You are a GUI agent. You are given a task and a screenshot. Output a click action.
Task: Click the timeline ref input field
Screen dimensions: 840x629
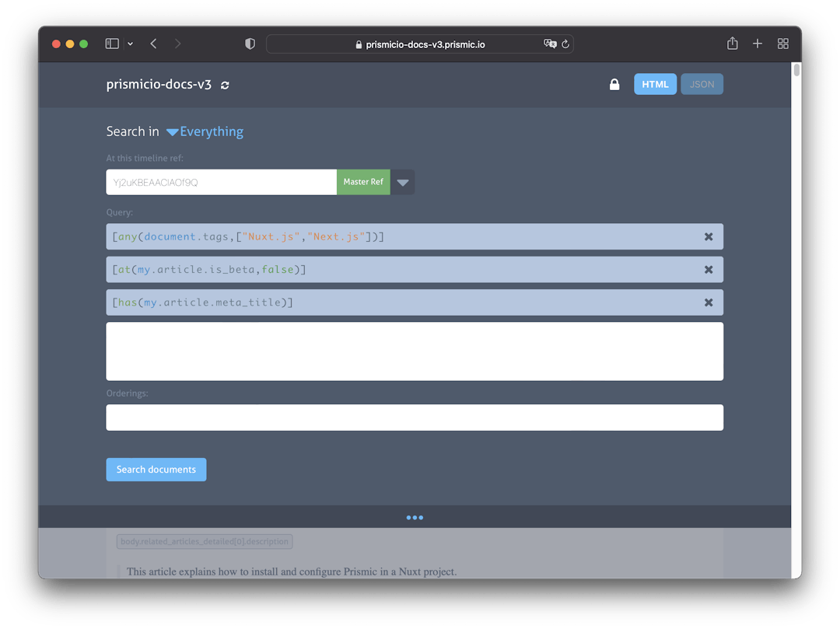click(x=221, y=182)
